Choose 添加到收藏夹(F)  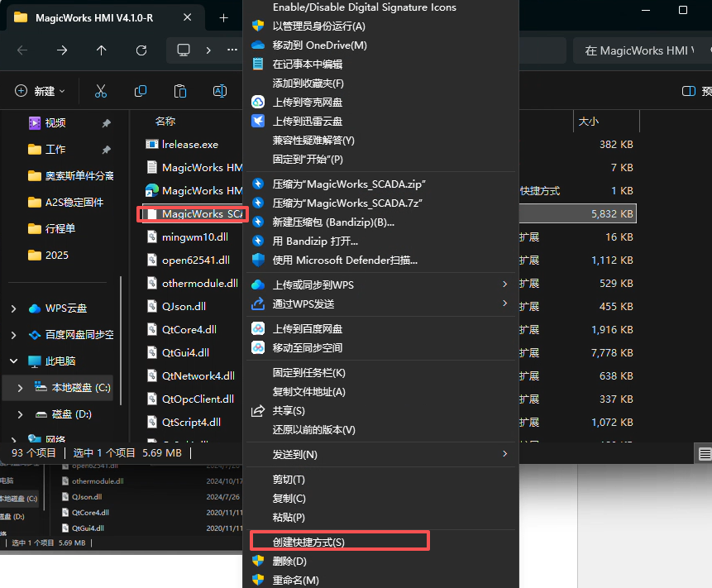pos(380,83)
